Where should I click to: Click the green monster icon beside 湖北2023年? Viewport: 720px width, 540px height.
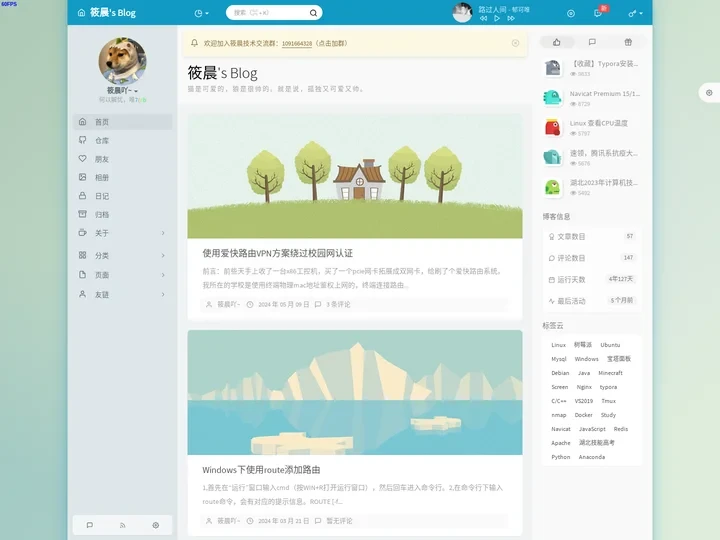[x=553, y=187]
